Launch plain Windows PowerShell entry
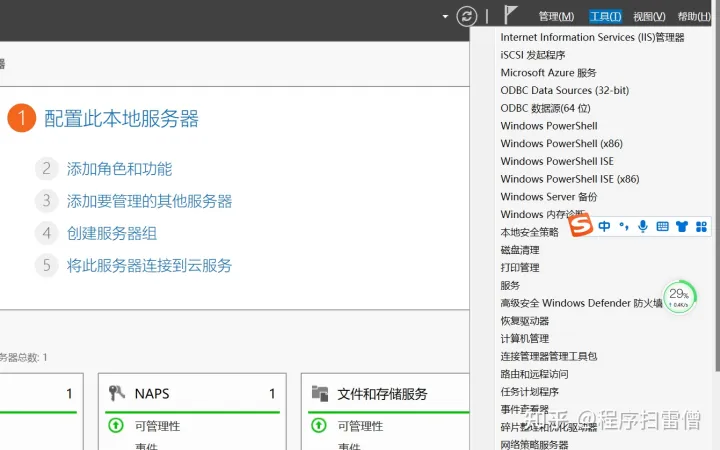Image resolution: width=720 pixels, height=450 pixels. click(x=549, y=126)
